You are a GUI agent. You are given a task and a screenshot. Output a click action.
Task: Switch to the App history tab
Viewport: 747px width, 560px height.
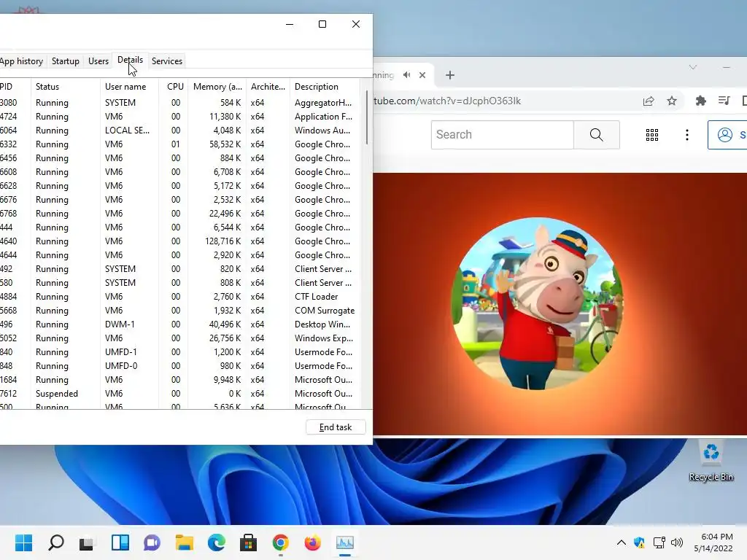point(21,61)
